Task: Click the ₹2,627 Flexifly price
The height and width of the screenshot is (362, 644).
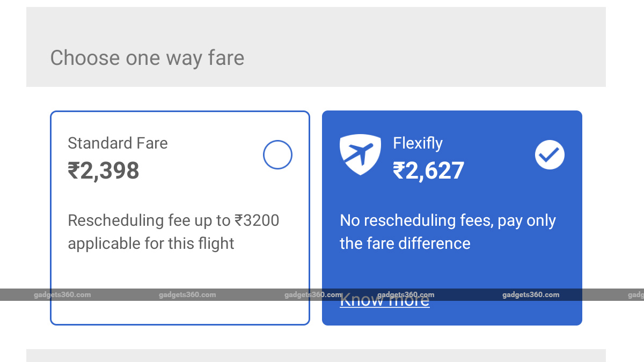Action: [x=429, y=171]
